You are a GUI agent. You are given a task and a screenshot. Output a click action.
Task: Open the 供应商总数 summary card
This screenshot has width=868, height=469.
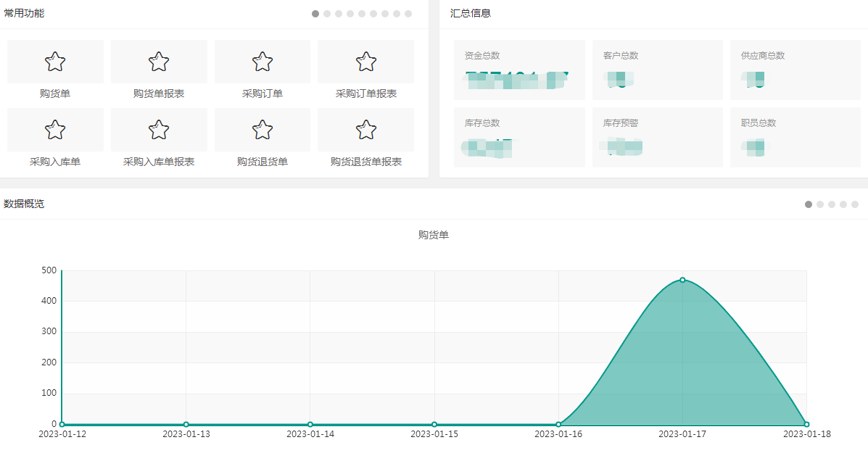tap(795, 70)
